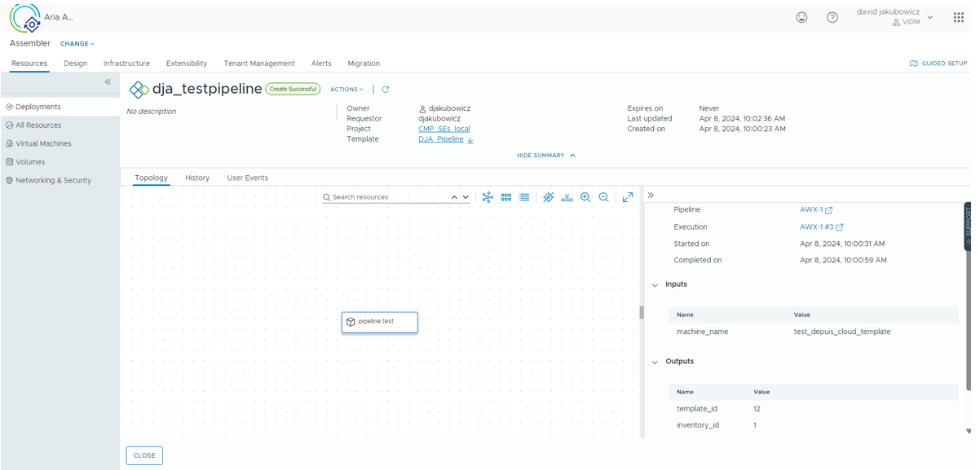Click the Aria Automation logo icon
The image size is (980, 470).
[x=25, y=20]
